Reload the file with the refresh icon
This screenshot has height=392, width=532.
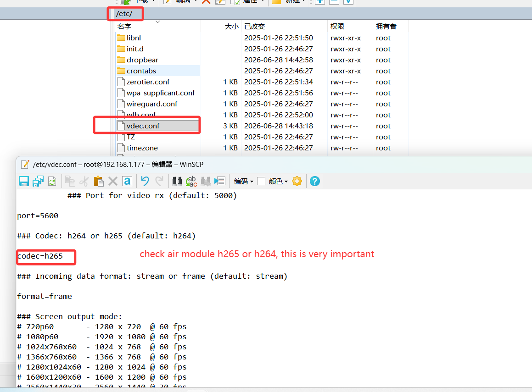[52, 181]
